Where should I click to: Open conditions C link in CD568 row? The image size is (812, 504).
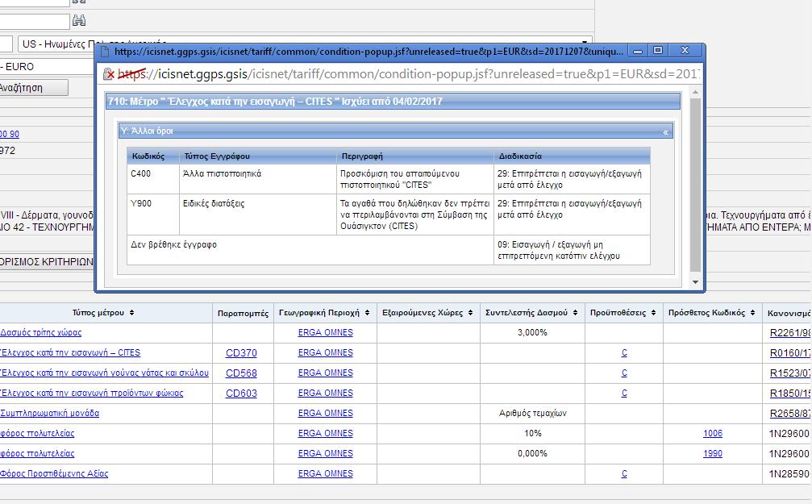[624, 373]
